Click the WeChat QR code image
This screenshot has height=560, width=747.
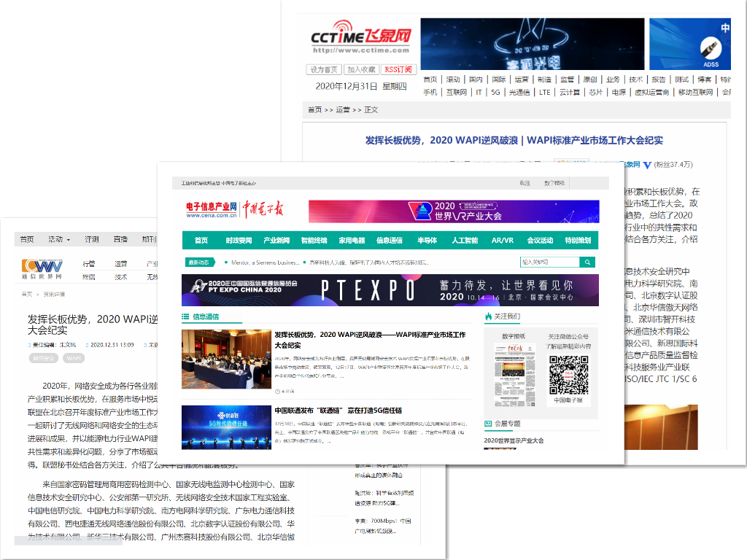(569, 375)
